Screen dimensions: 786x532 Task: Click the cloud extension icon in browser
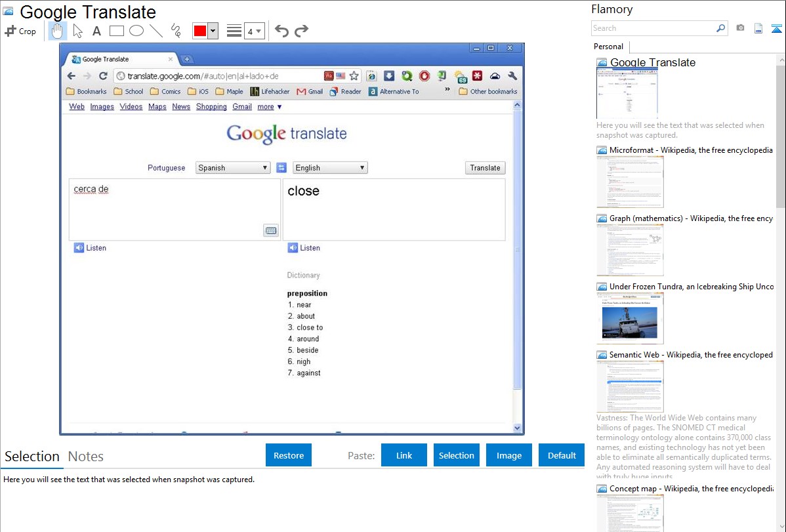coord(495,75)
